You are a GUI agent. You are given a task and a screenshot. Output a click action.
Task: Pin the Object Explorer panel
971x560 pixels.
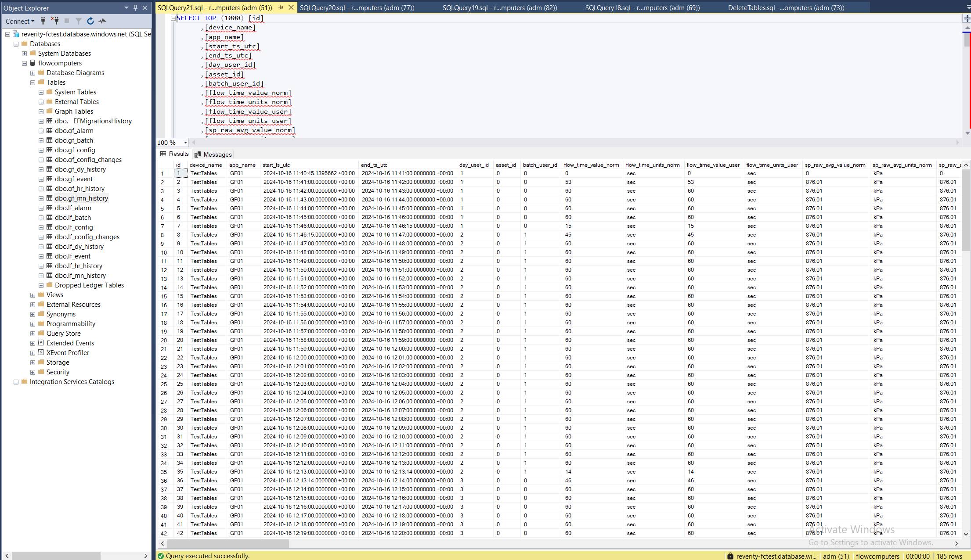click(135, 7)
